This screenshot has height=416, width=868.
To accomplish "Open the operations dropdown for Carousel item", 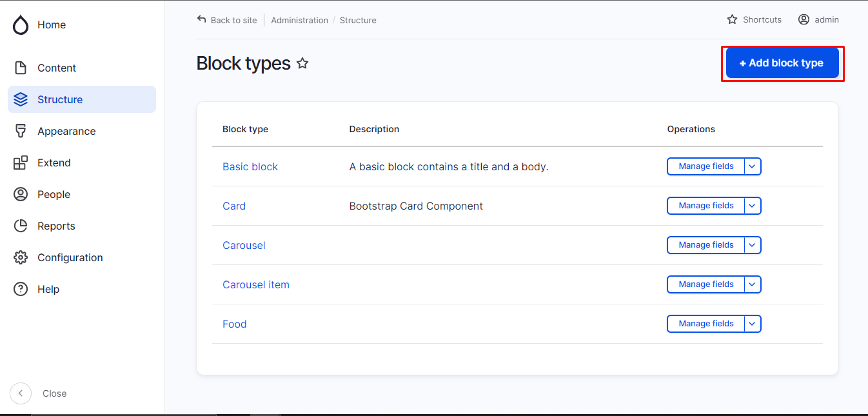I will [752, 284].
